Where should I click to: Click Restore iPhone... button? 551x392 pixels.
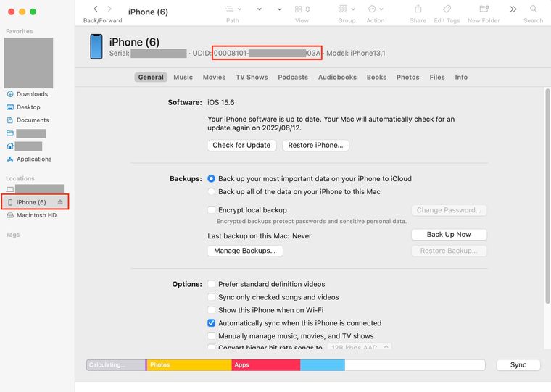[315, 145]
